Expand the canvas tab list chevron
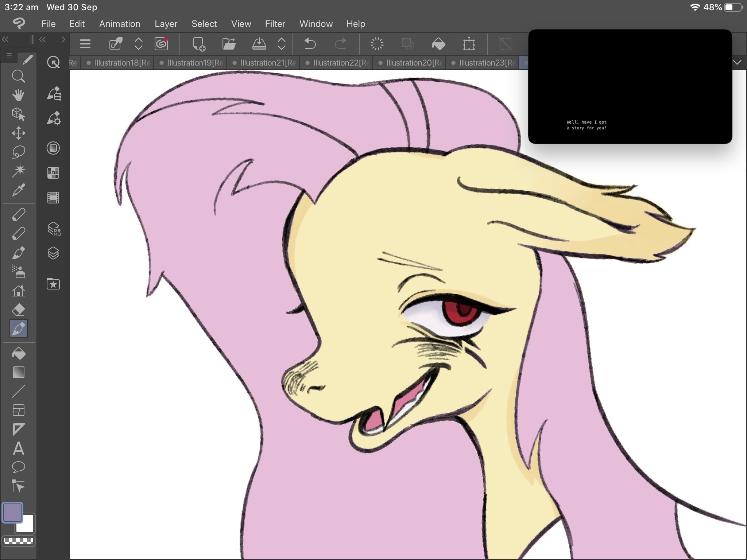This screenshot has height=560, width=747. coord(738,62)
